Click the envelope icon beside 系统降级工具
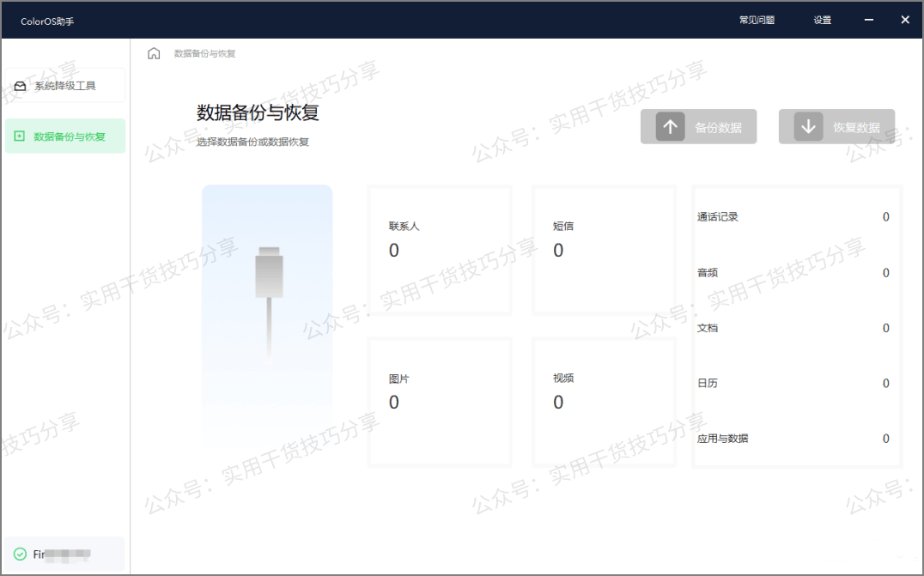This screenshot has width=924, height=576. [x=21, y=85]
